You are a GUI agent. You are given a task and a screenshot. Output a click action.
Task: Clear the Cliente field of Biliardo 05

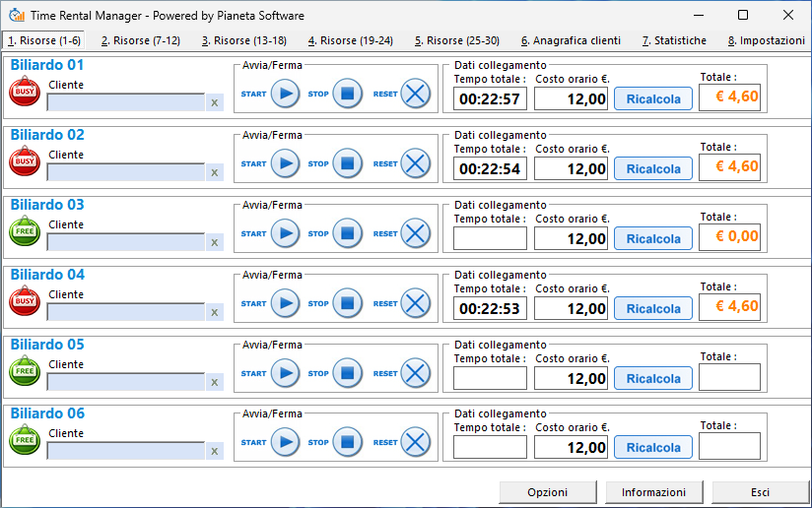point(214,382)
